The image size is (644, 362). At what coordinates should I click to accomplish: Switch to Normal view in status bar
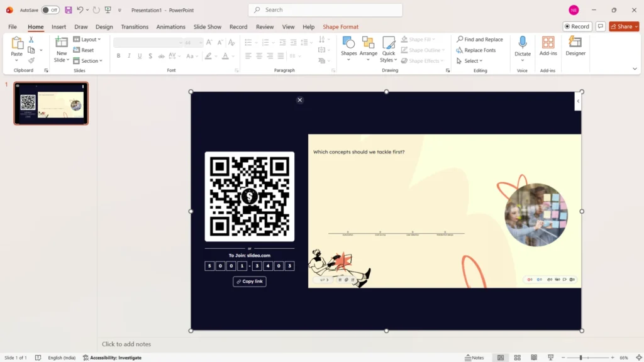tap(501, 358)
